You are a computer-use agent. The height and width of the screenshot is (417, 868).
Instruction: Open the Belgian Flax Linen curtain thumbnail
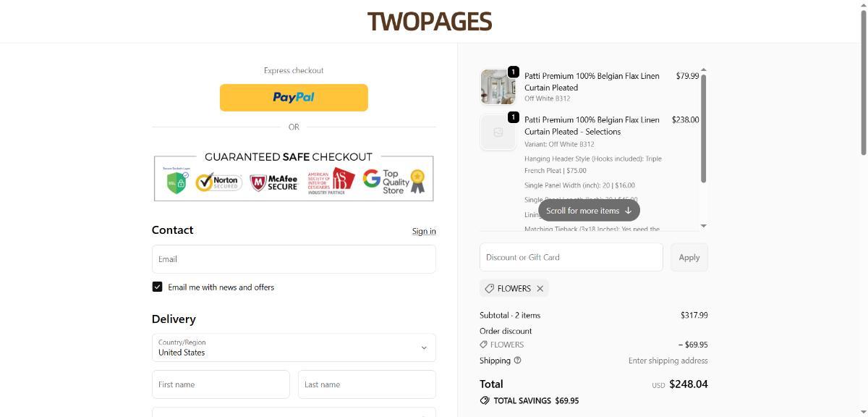(x=498, y=87)
